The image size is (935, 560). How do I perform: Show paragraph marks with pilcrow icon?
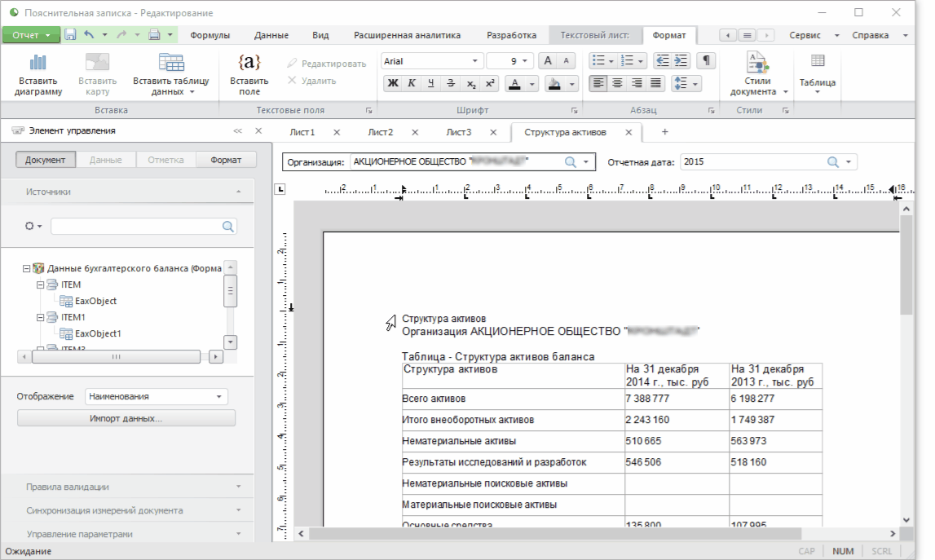706,61
